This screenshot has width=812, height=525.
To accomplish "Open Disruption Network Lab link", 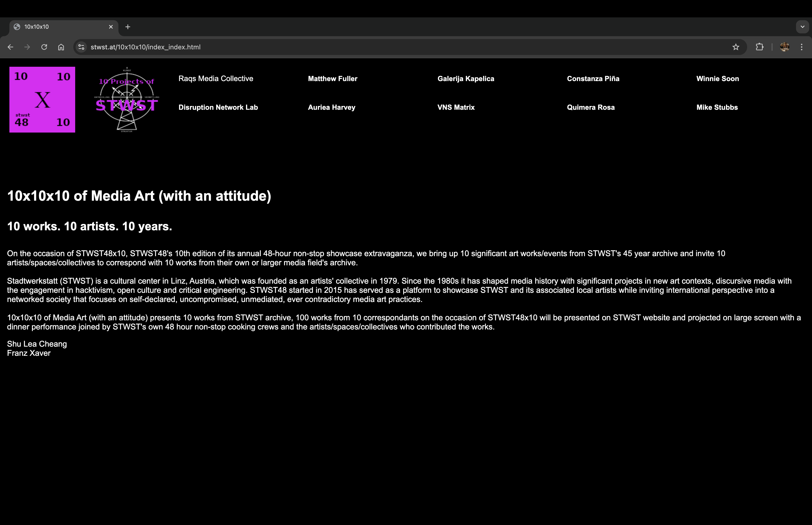I will (218, 107).
